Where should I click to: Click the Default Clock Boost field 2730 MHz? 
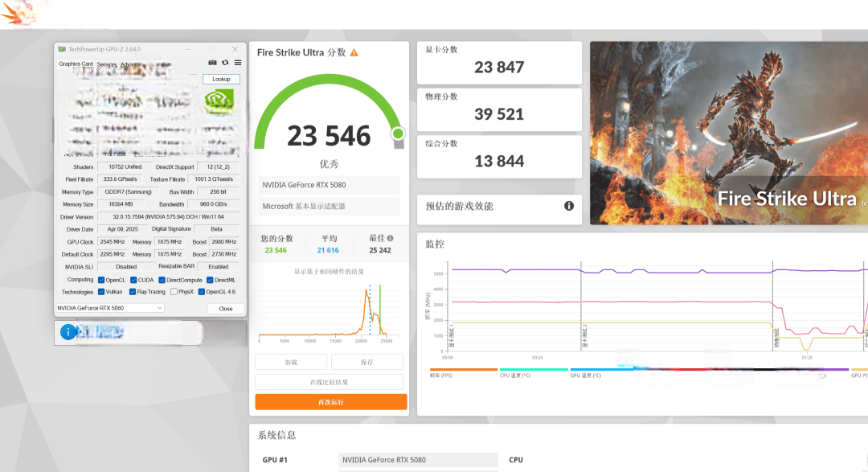[x=224, y=254]
